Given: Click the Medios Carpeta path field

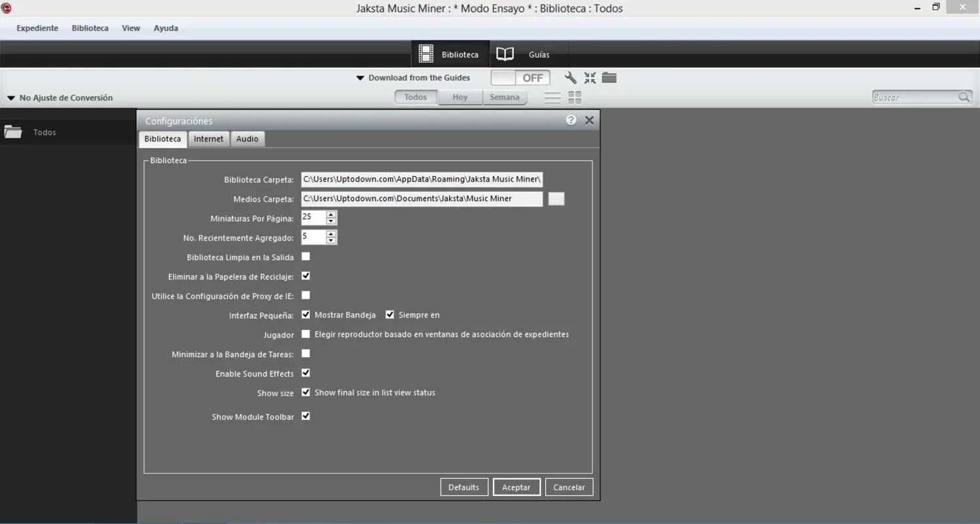Looking at the screenshot, I should tap(422, 198).
